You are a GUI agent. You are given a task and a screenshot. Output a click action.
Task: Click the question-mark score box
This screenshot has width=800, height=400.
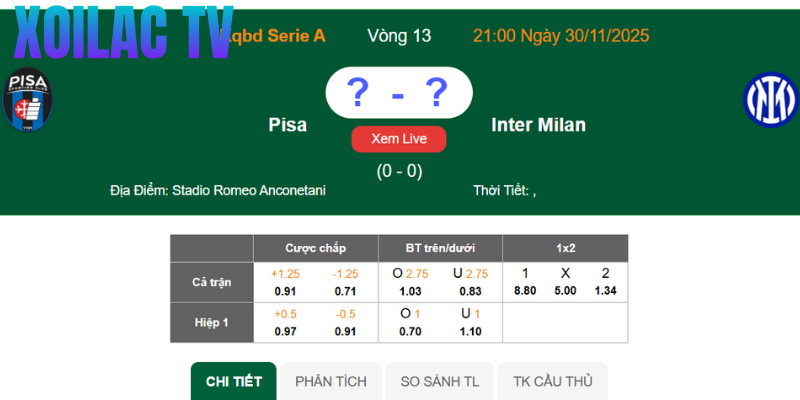coord(398,95)
